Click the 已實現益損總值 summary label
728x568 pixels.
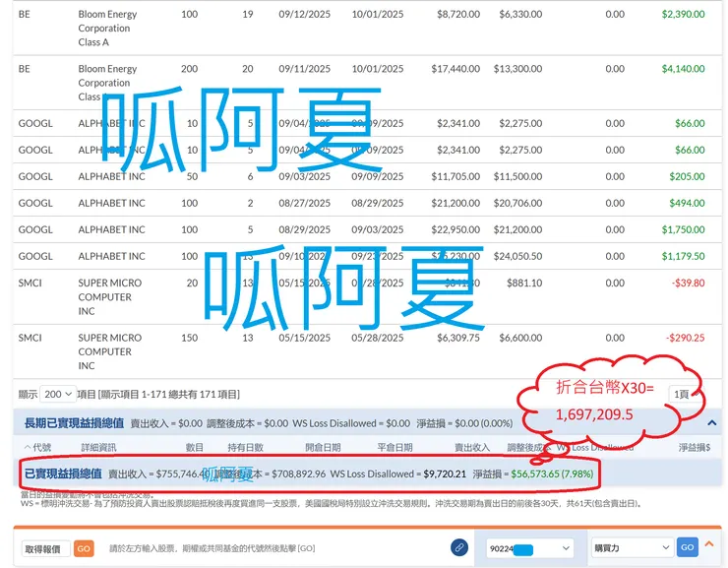coord(63,473)
